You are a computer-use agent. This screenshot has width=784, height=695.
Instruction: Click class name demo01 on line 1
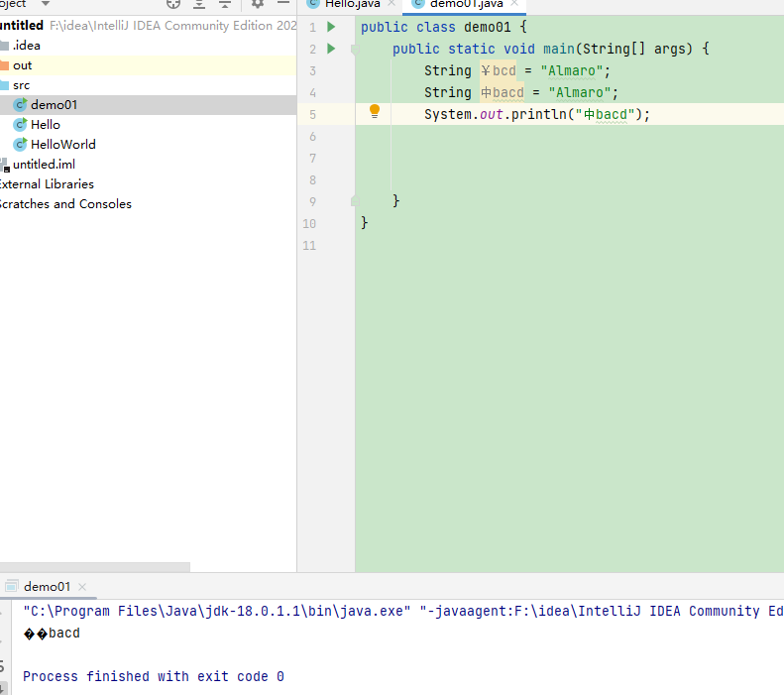pyautogui.click(x=487, y=27)
